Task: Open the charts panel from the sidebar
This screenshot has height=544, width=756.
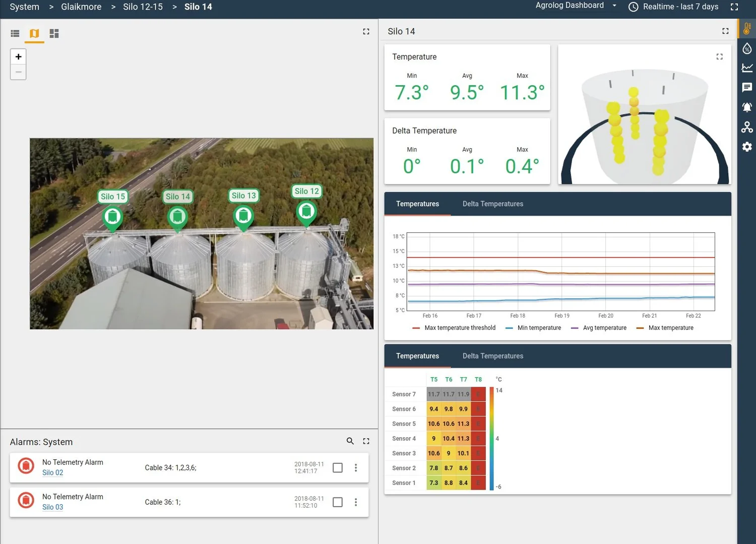Action: point(746,68)
